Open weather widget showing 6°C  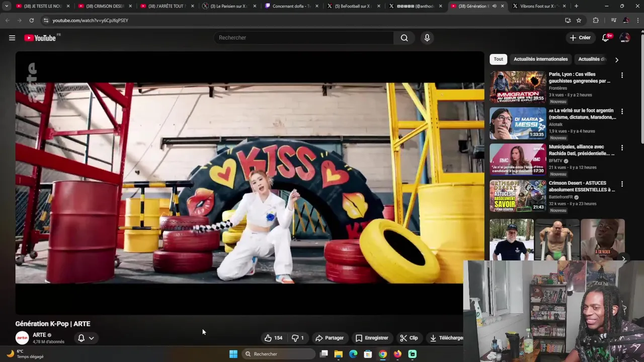[x=25, y=354]
